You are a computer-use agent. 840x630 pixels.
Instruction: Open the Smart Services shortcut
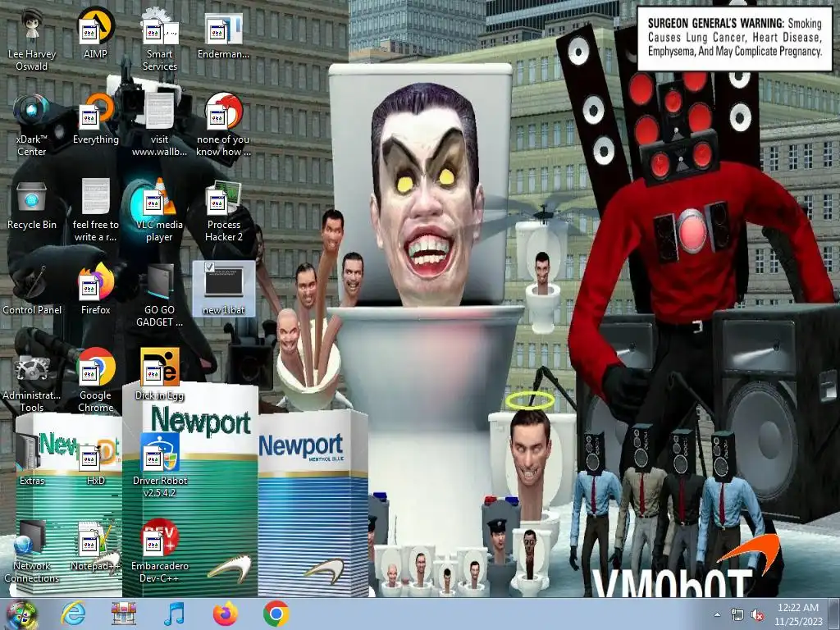point(159,40)
